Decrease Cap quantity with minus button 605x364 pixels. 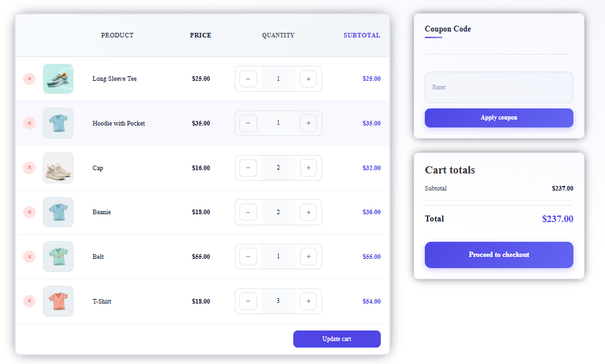click(248, 168)
